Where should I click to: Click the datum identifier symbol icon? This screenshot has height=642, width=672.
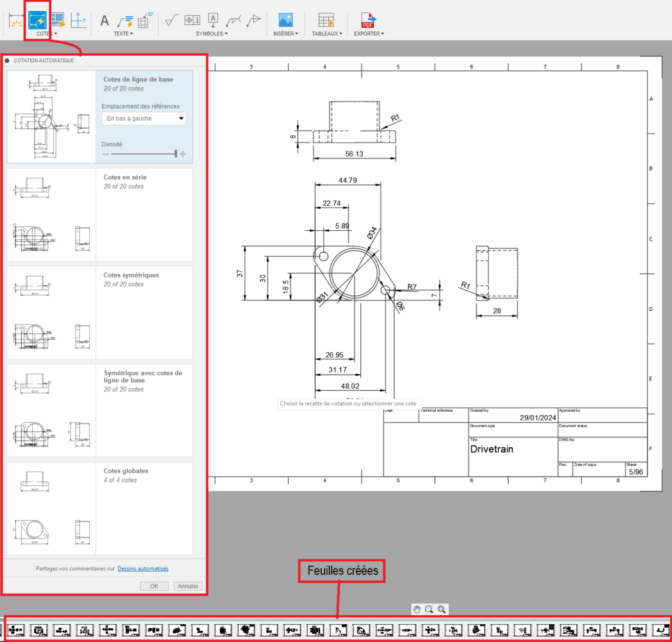point(213,20)
